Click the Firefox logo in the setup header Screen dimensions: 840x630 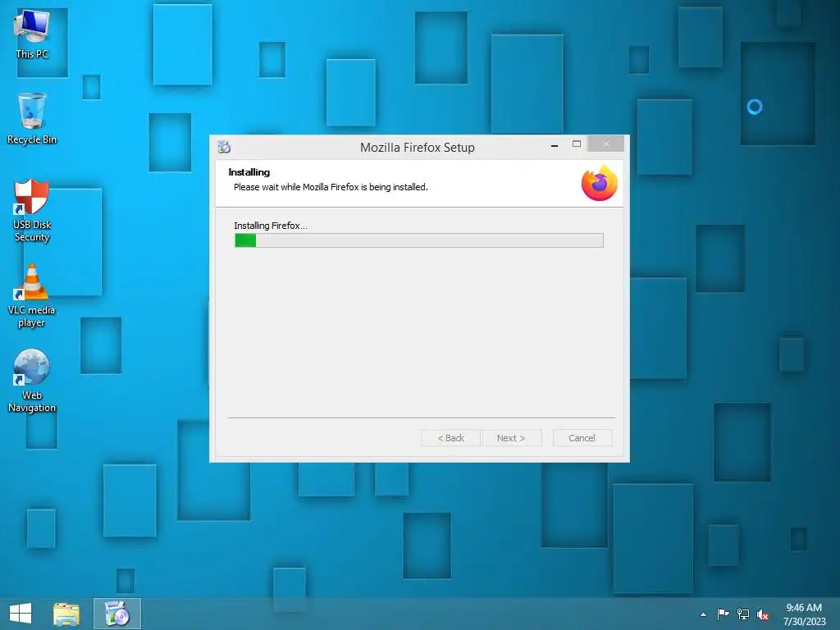point(600,184)
